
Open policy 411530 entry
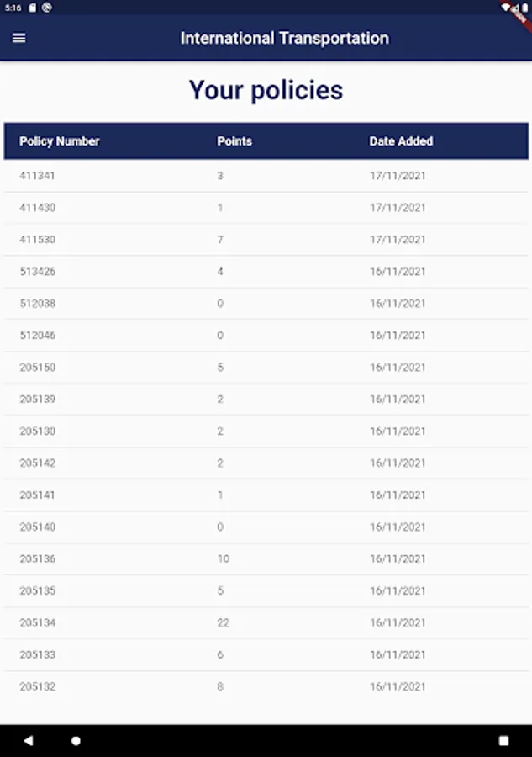(x=38, y=240)
